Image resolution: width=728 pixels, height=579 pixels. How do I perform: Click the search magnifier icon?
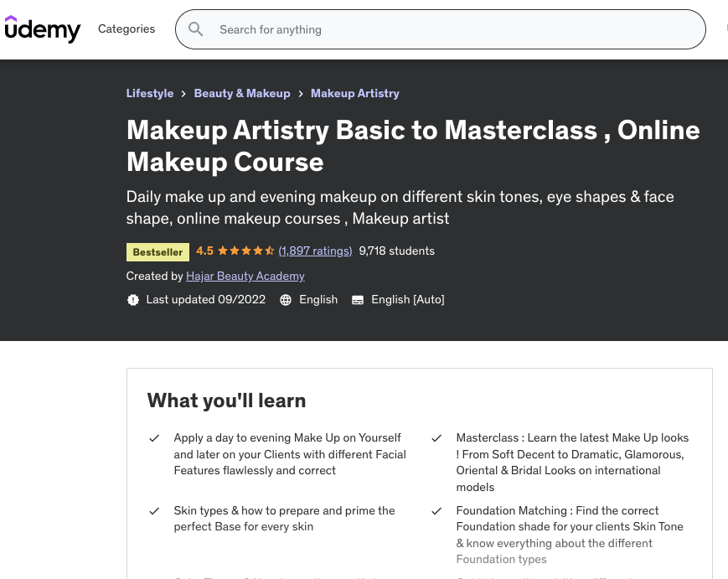pyautogui.click(x=196, y=29)
